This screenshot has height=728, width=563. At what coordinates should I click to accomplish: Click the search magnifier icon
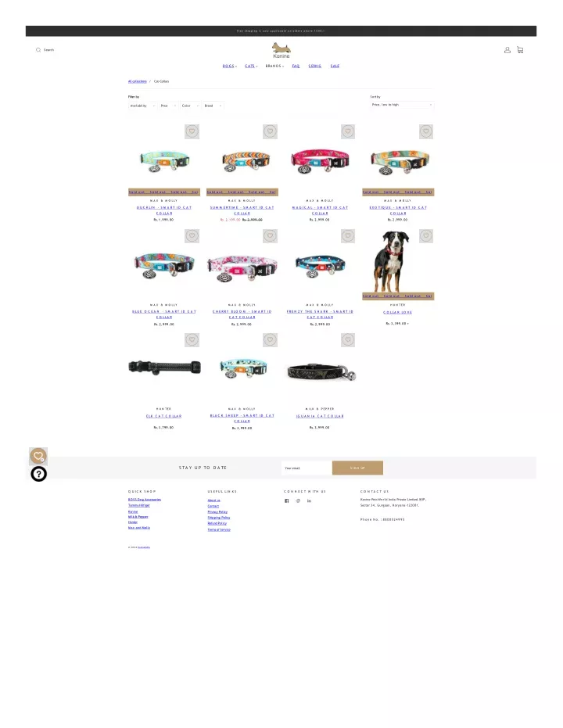(38, 50)
